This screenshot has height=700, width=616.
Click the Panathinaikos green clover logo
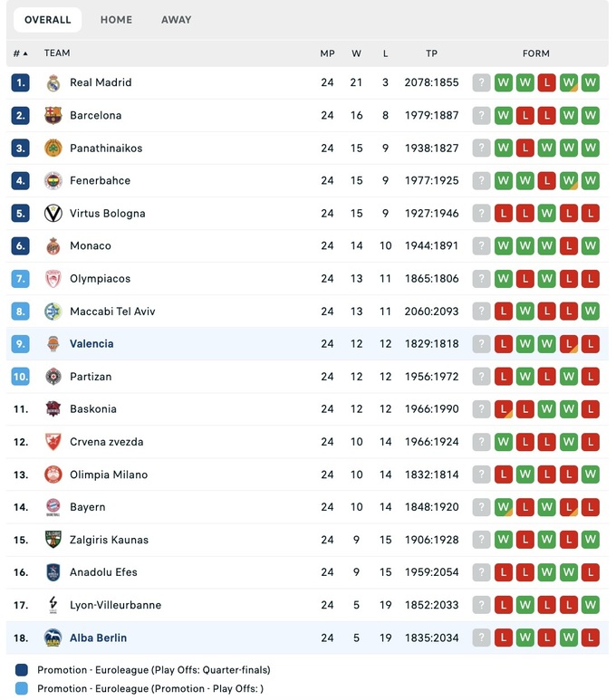coord(53,148)
